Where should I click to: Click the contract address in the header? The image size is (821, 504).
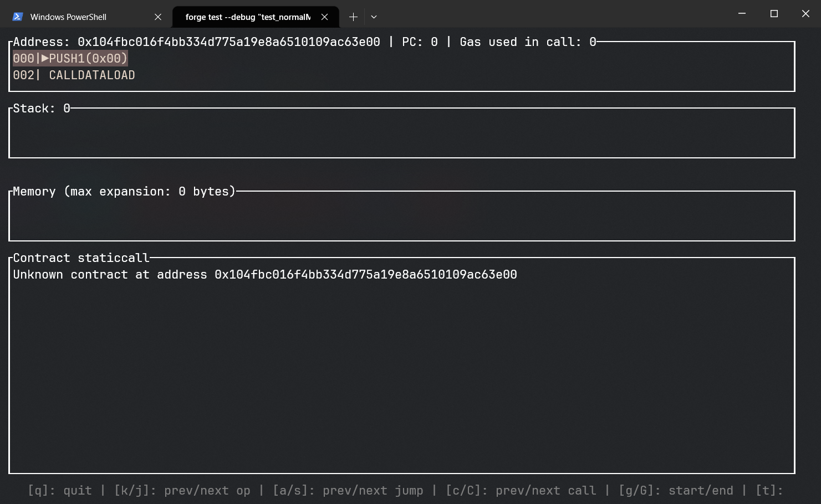click(229, 42)
